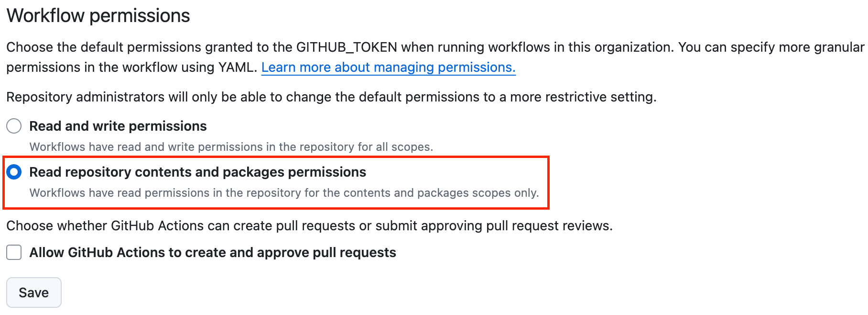The width and height of the screenshot is (868, 315).
Task: Click 'You can specify more granular' text
Action: coord(770,47)
